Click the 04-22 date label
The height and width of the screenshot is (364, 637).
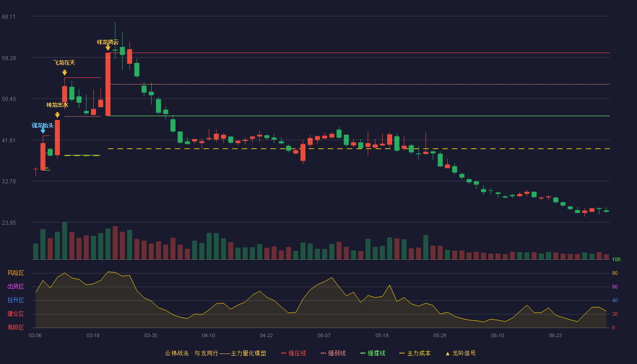(x=266, y=335)
